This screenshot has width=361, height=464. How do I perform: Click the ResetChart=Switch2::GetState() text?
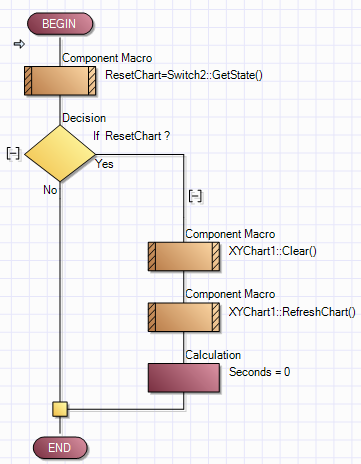click(184, 75)
